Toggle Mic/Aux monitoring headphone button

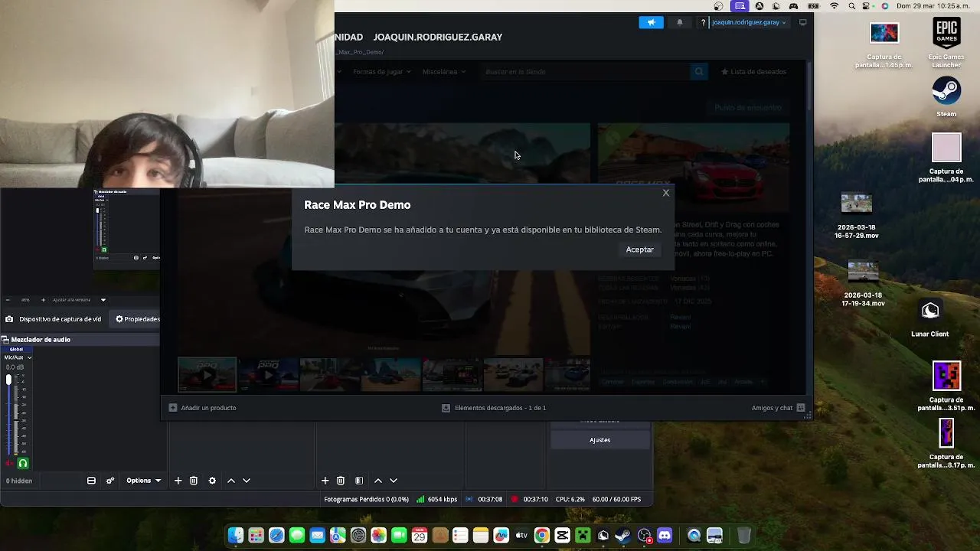click(23, 463)
